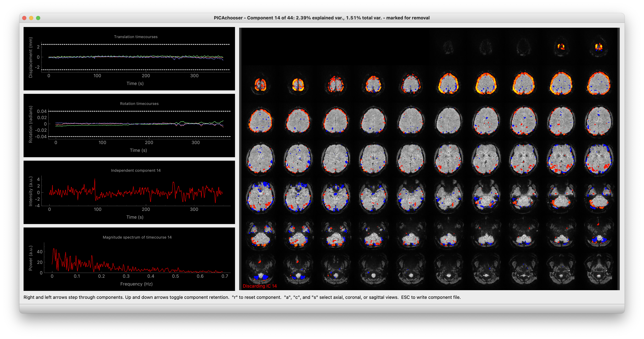Viewport: 644px width, 339px height.
Task: Click the Power (a.u.) axis label
Action: [31, 258]
